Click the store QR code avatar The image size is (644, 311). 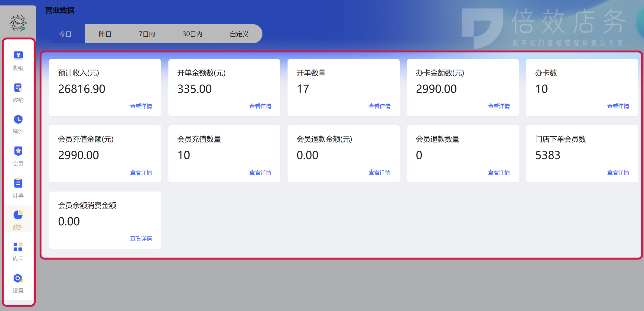point(18,22)
